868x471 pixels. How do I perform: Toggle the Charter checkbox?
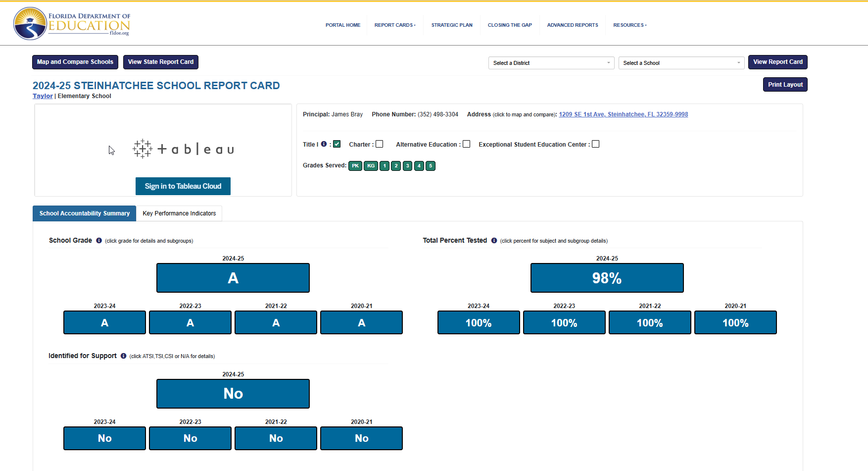point(380,144)
